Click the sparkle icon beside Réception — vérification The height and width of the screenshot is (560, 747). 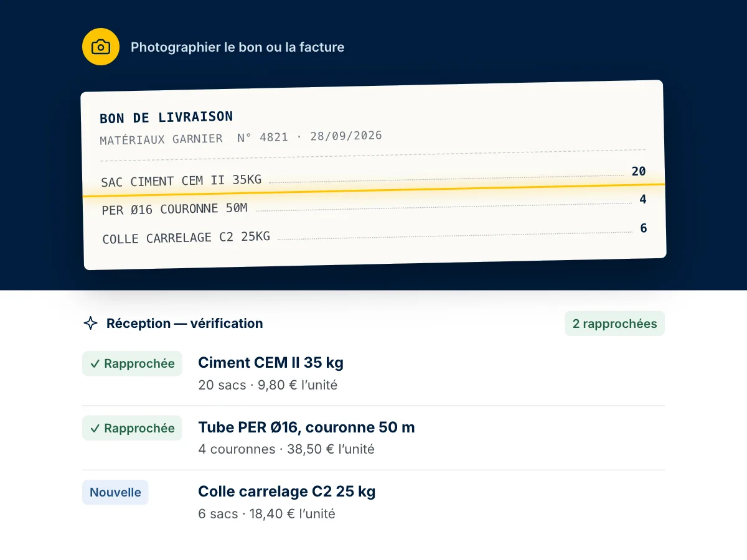[91, 323]
